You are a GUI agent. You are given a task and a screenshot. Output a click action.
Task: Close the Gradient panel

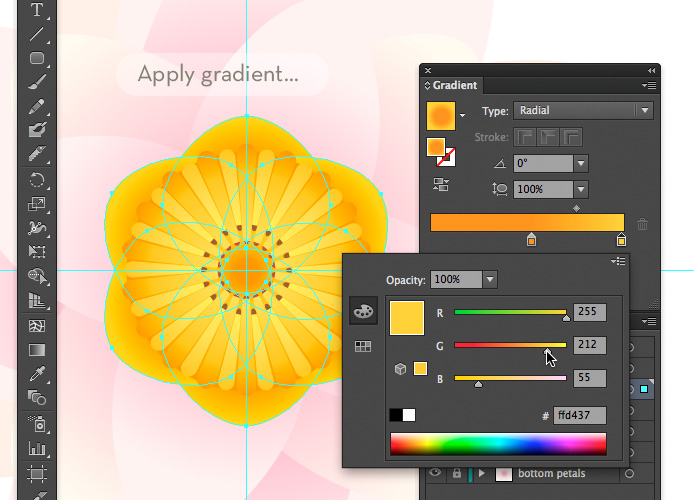click(x=428, y=70)
